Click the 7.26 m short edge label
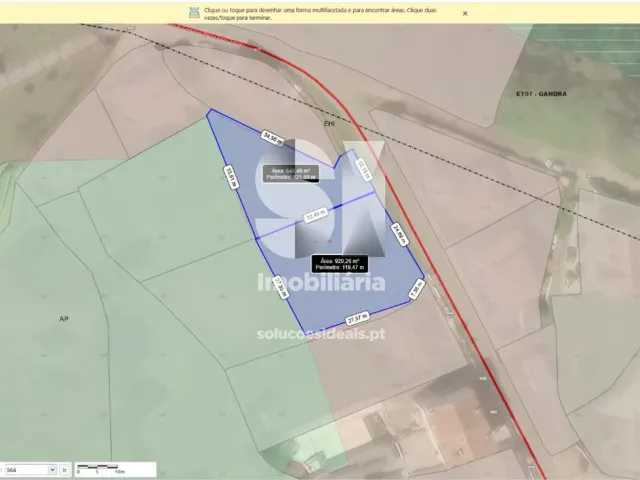The image size is (640, 480). [417, 290]
